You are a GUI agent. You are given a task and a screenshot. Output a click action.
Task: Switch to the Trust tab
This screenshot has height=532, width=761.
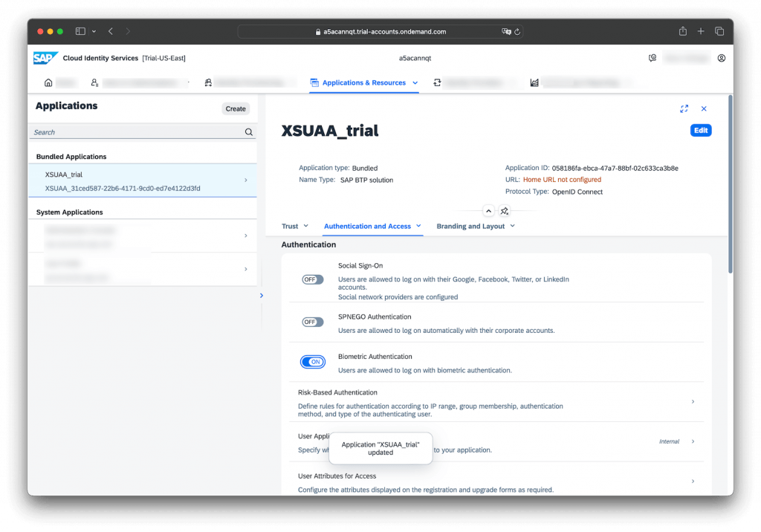(290, 226)
